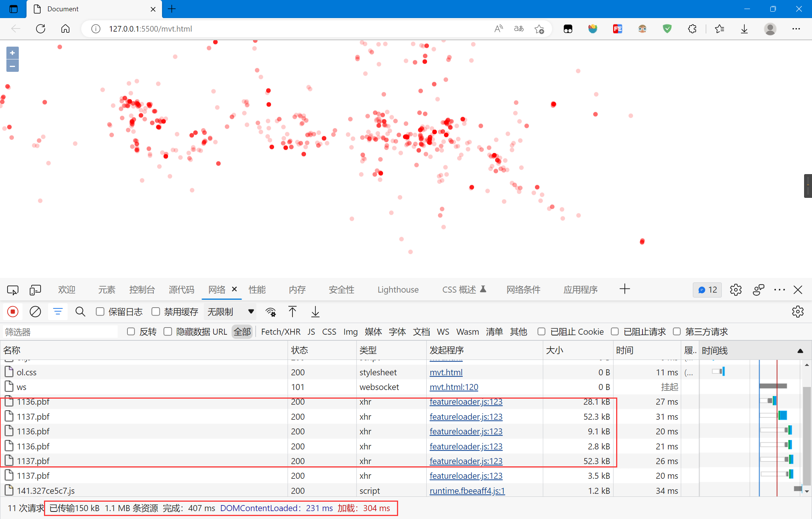
Task: Stop recording the network log
Action: click(13, 312)
